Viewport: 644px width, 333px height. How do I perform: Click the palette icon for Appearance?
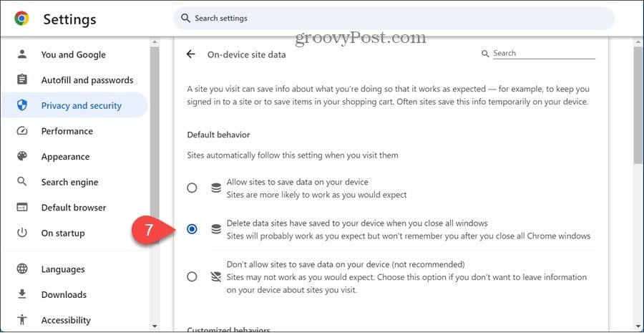[x=21, y=156]
